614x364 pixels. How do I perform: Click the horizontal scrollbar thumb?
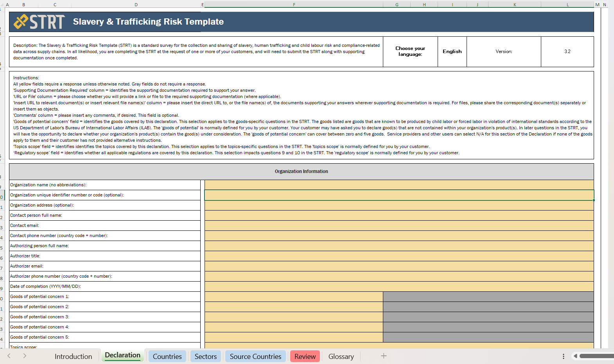(x=597, y=356)
